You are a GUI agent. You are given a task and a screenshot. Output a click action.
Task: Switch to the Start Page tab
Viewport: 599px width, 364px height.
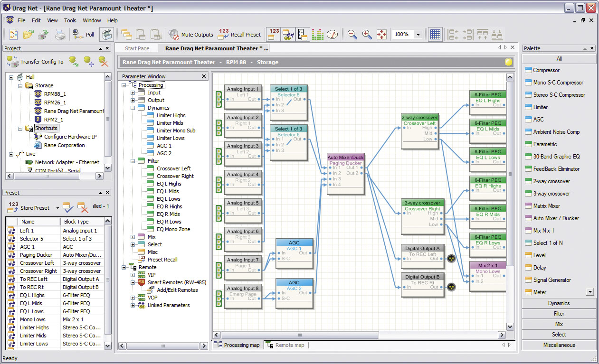pyautogui.click(x=137, y=48)
